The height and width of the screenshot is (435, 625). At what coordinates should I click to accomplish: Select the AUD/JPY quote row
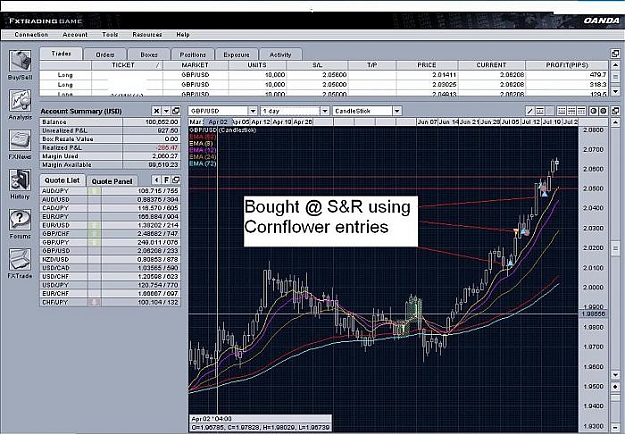tap(110, 191)
